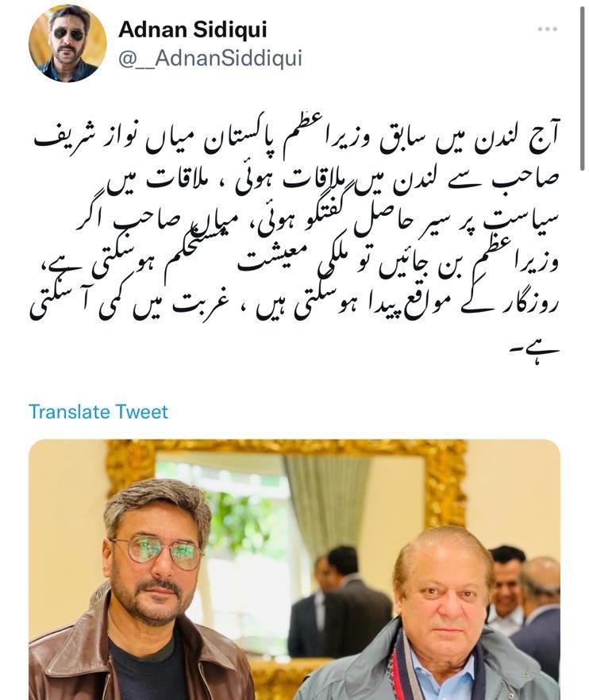Tap the man wearing glasses in the photo
This screenshot has width=589, height=700.
[148, 594]
